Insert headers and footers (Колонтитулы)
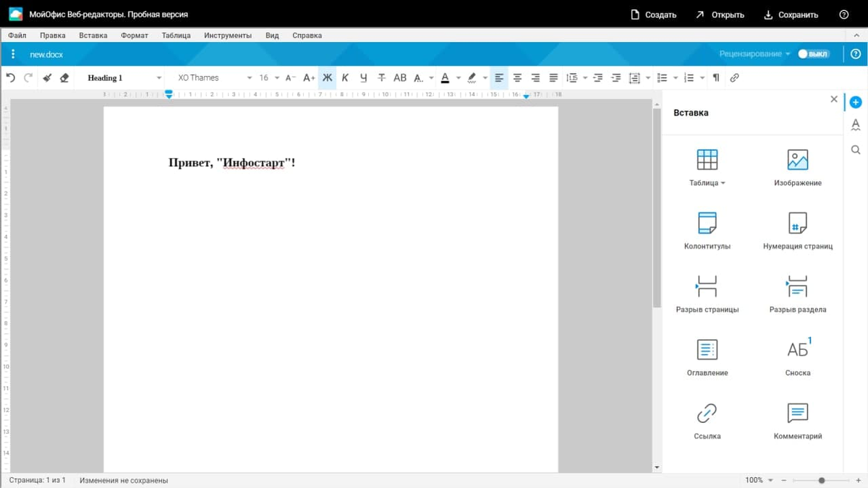 707,231
